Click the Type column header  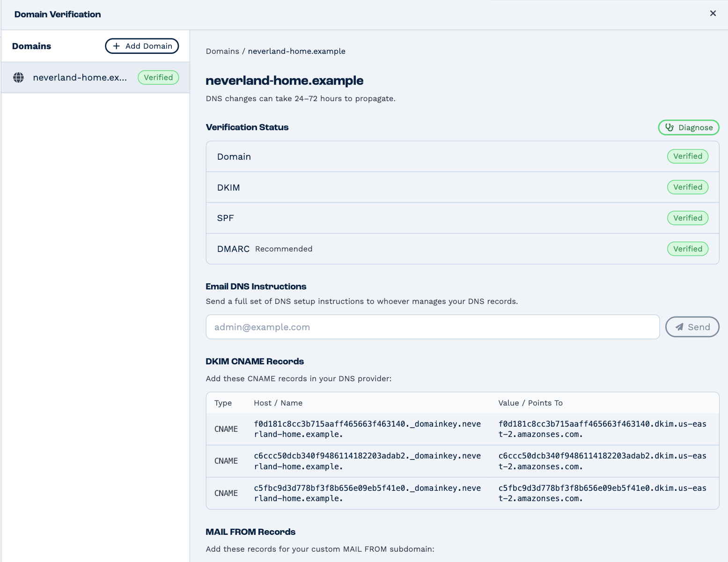click(x=223, y=403)
